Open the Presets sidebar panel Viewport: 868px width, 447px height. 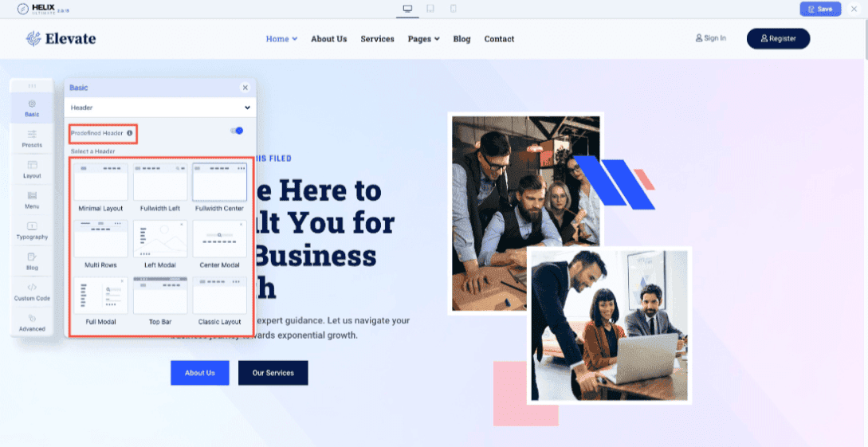32,139
